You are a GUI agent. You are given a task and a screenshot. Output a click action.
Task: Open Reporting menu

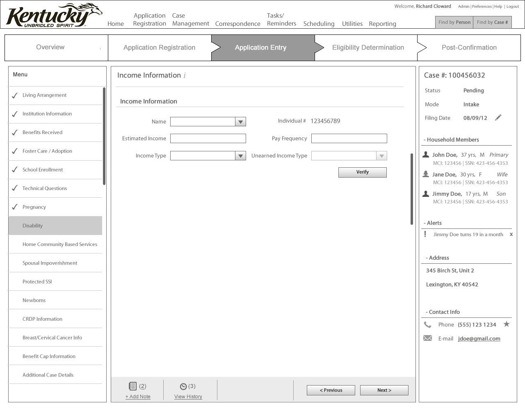(x=382, y=24)
